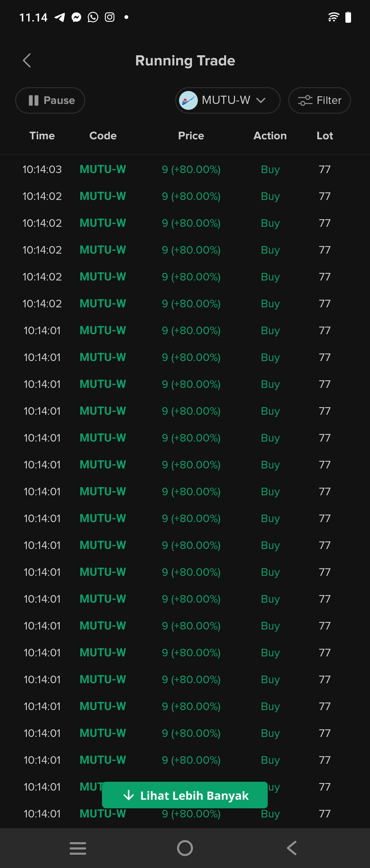Tap the WhatsApp notification icon
370x868 pixels.
point(93,17)
